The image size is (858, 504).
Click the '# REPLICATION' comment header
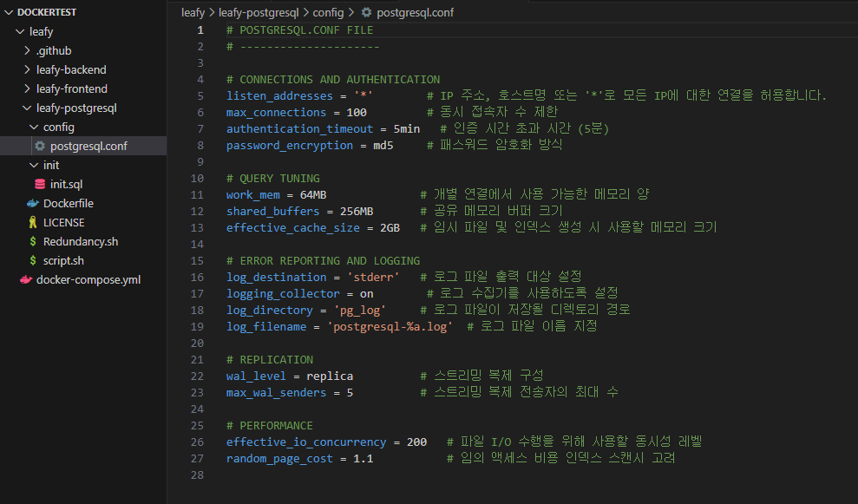pyautogui.click(x=269, y=359)
